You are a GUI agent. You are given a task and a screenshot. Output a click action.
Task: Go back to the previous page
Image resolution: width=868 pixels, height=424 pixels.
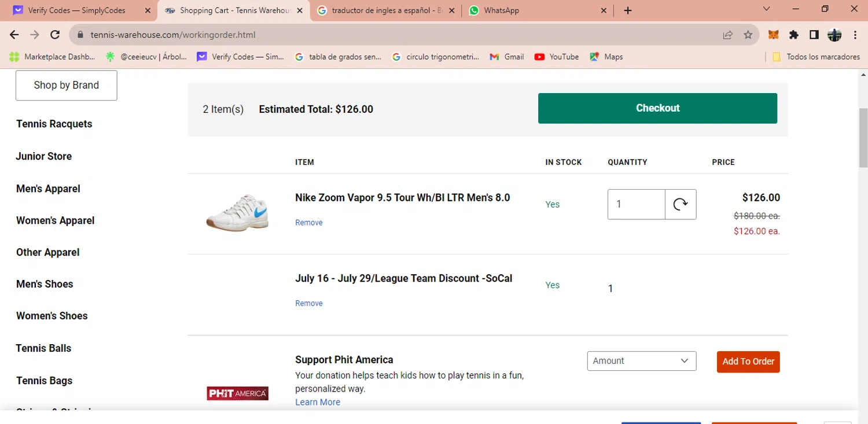pyautogui.click(x=14, y=35)
